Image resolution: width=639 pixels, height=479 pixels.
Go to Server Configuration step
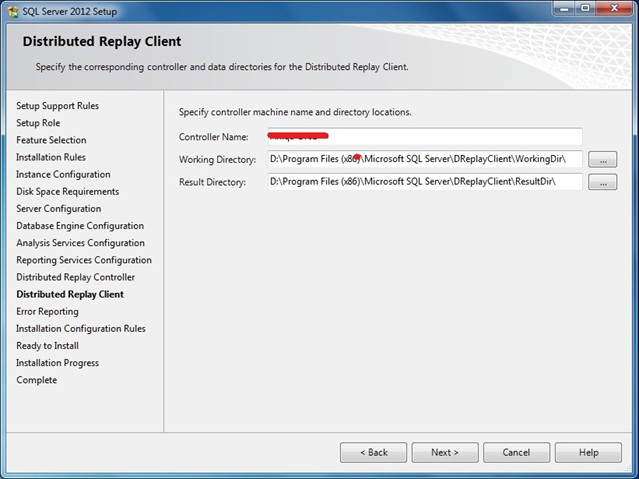(x=59, y=209)
